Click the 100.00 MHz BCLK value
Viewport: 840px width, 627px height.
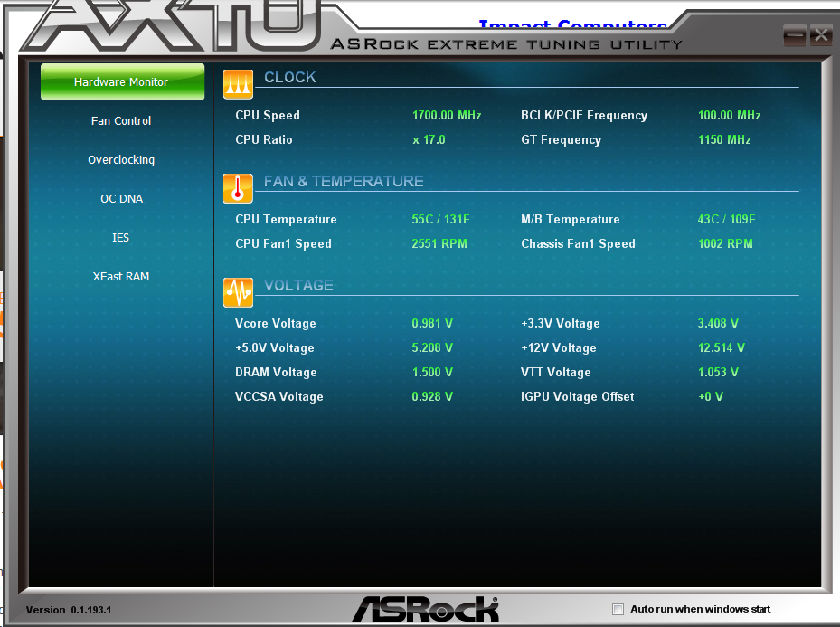tap(729, 115)
